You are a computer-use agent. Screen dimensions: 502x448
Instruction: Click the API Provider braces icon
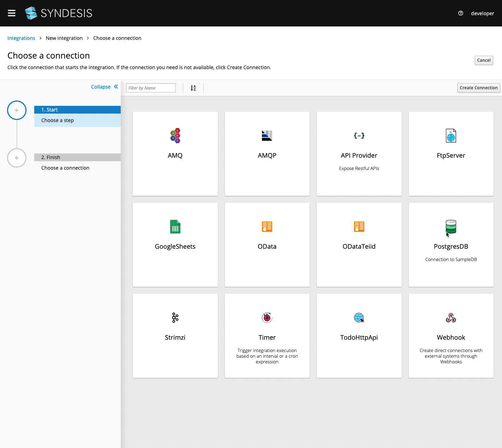coord(359,136)
